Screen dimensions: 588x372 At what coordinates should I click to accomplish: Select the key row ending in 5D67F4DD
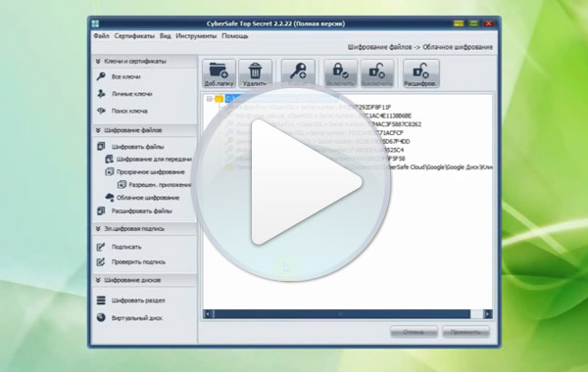coord(318,141)
